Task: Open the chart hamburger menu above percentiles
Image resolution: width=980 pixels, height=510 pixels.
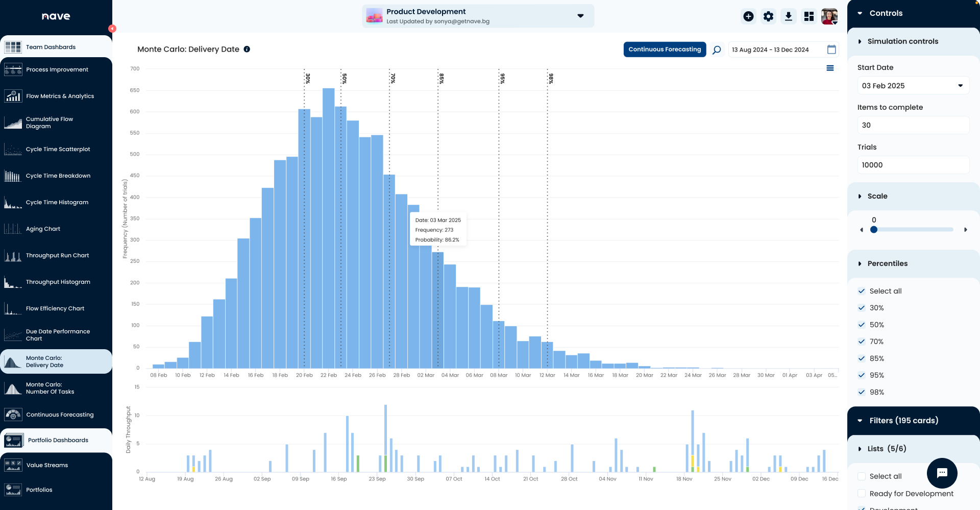Action: click(831, 68)
